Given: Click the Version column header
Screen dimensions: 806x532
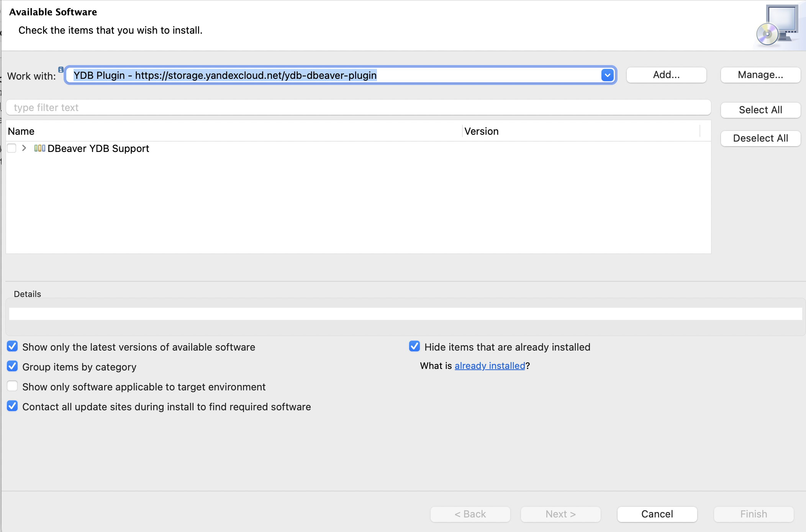Looking at the screenshot, I should [581, 131].
